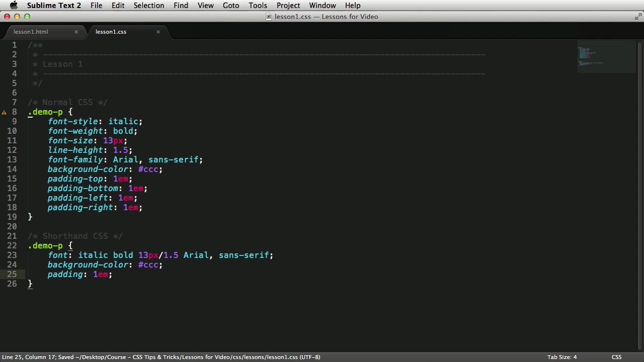Click the 'bold' value on line 10
The height and width of the screenshot is (362, 644).
point(123,131)
